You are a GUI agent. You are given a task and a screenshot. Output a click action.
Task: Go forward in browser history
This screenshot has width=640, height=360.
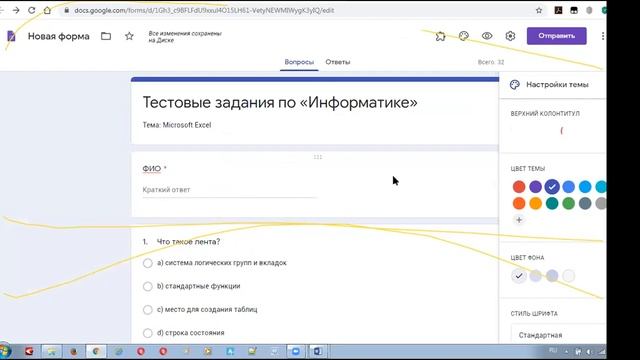tap(16, 10)
